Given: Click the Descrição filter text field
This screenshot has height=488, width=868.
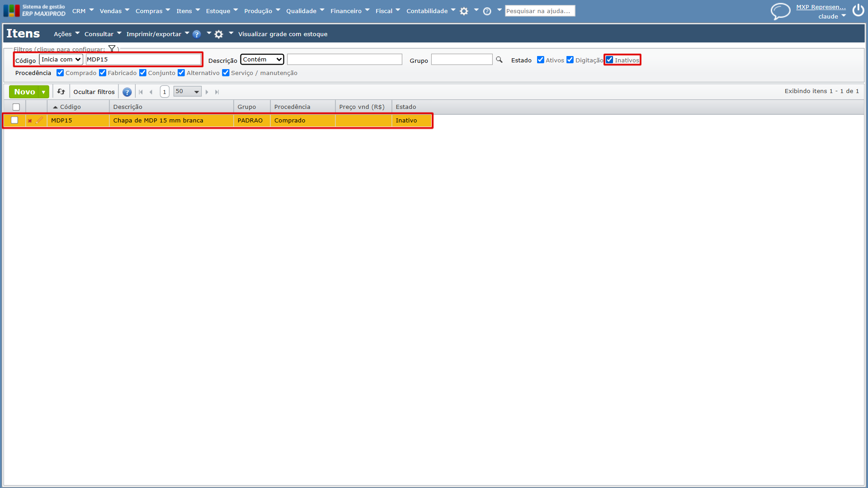Looking at the screenshot, I should point(344,60).
